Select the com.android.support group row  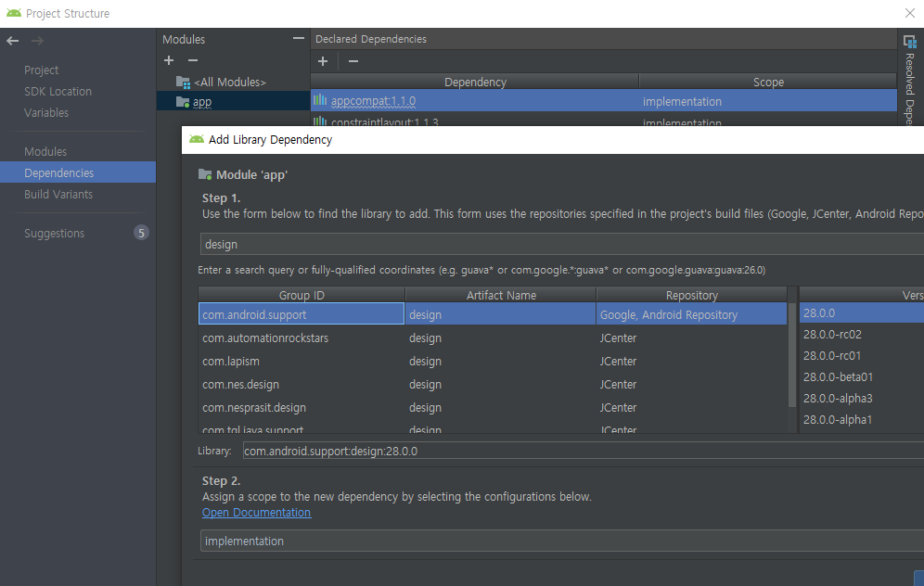(302, 314)
